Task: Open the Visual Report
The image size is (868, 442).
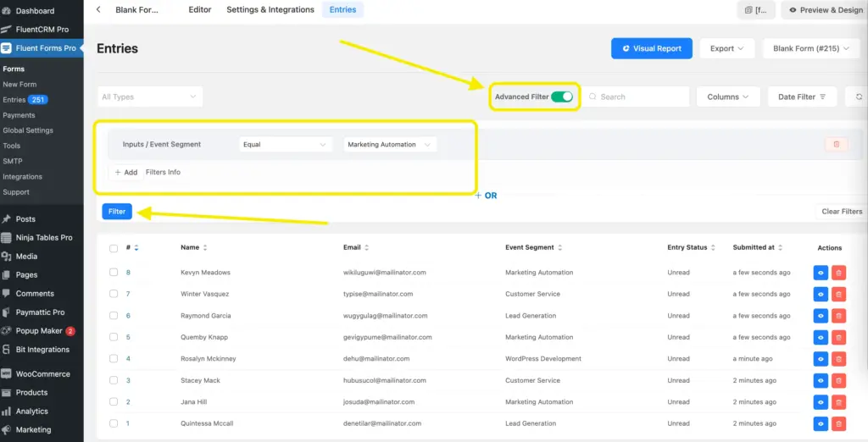Action: [x=651, y=48]
